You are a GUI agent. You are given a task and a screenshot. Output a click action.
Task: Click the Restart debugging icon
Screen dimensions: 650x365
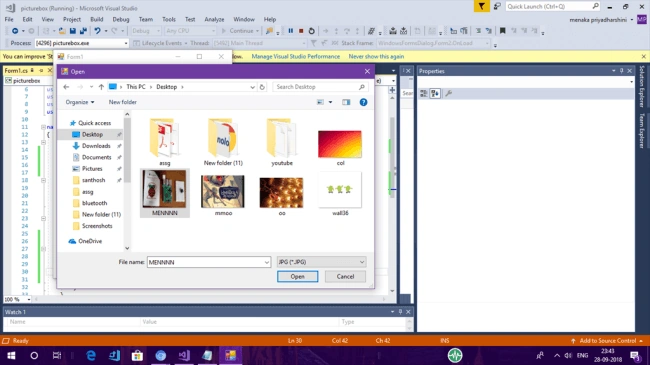pos(312,31)
